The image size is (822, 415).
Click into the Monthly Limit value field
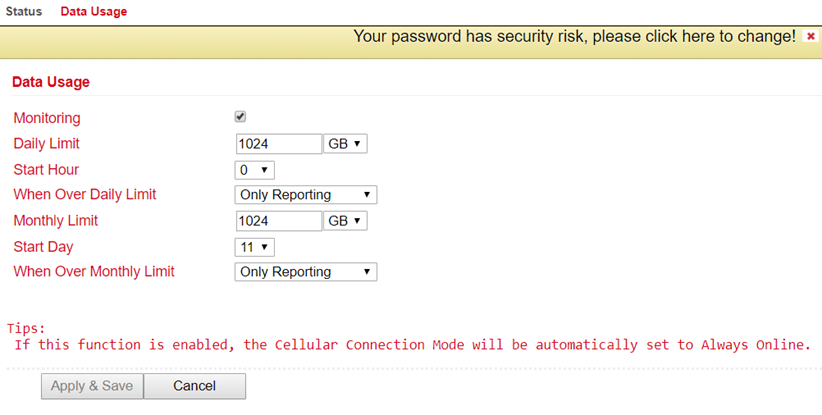pos(278,221)
